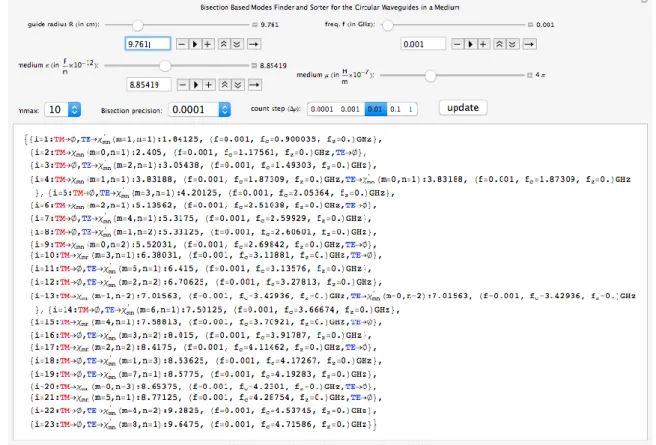Click the update button
The image size is (656, 445).
pyautogui.click(x=463, y=108)
